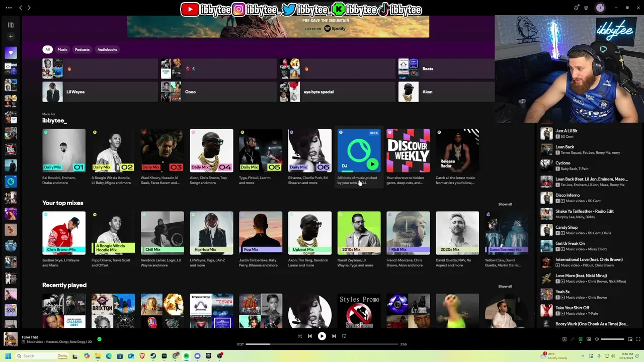
Task: Go back with the left arrow
Action: pyautogui.click(x=21, y=8)
